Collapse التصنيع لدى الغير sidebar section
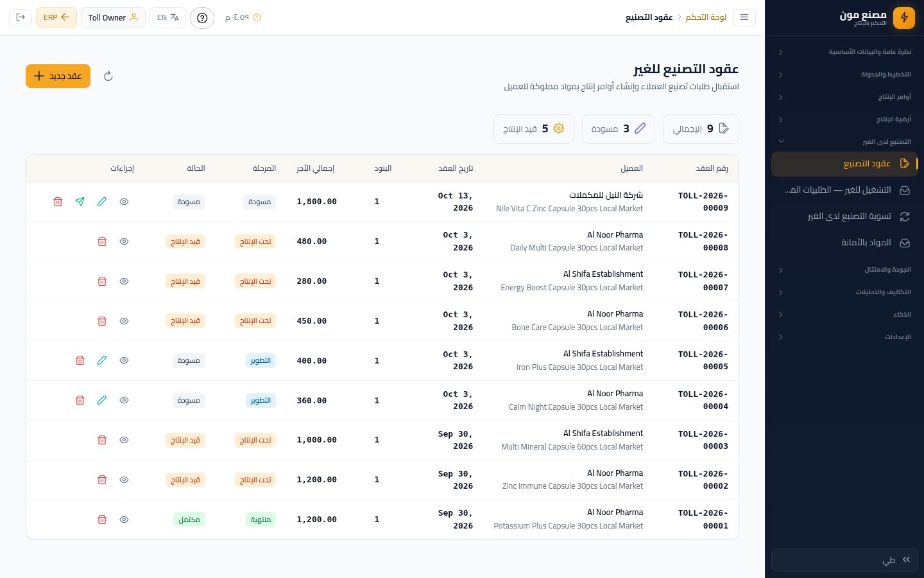Viewport: 924px width, 578px height. click(x=844, y=141)
